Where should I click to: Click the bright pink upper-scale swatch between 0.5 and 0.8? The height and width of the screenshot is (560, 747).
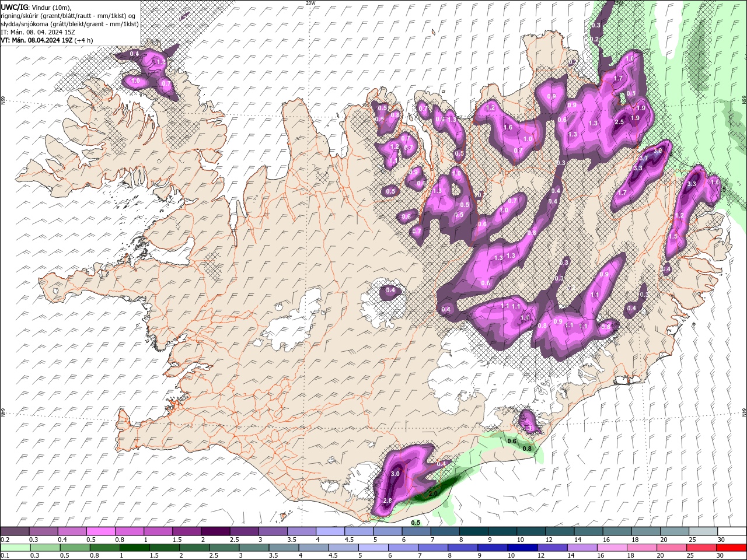tap(100, 531)
